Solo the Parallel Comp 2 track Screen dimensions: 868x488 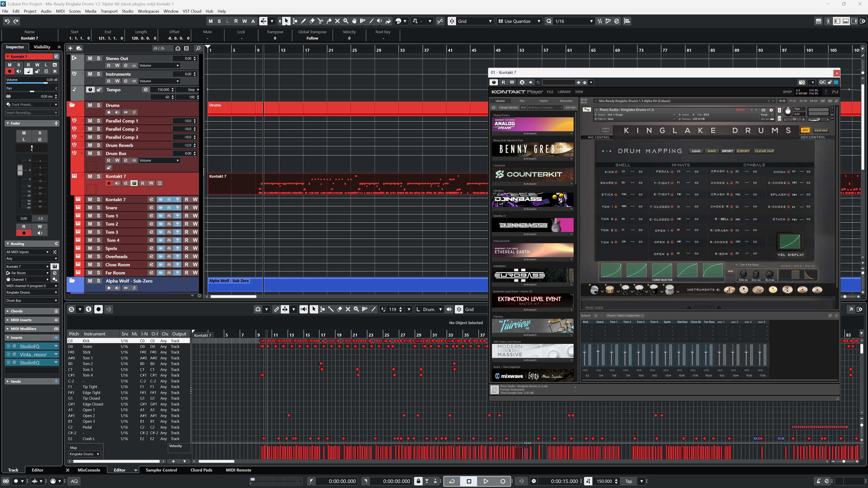click(98, 129)
